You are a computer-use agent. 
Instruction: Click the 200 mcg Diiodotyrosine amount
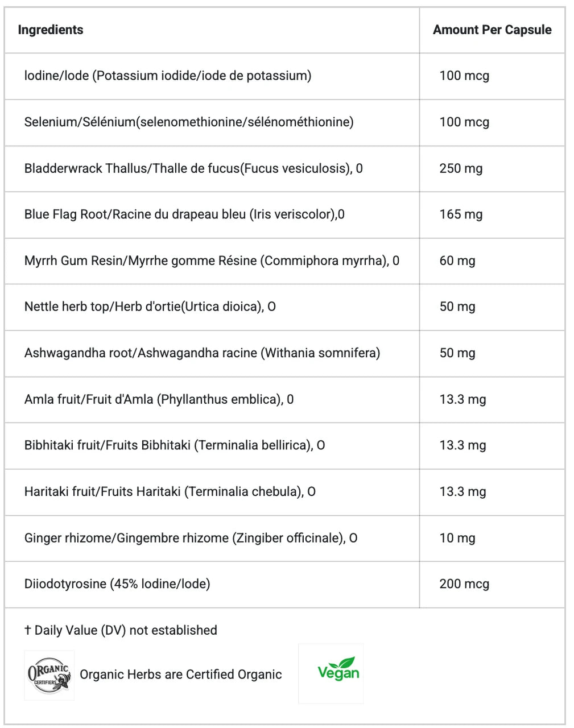click(x=464, y=584)
